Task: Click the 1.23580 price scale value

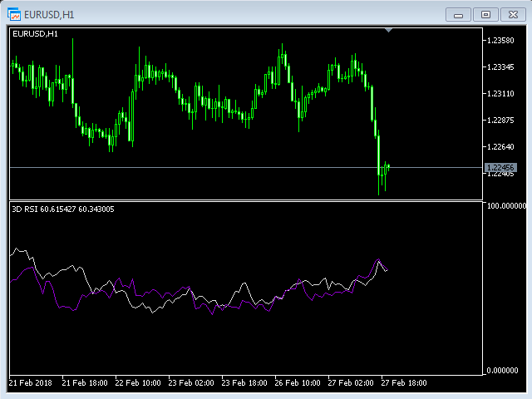Action: [x=500, y=41]
